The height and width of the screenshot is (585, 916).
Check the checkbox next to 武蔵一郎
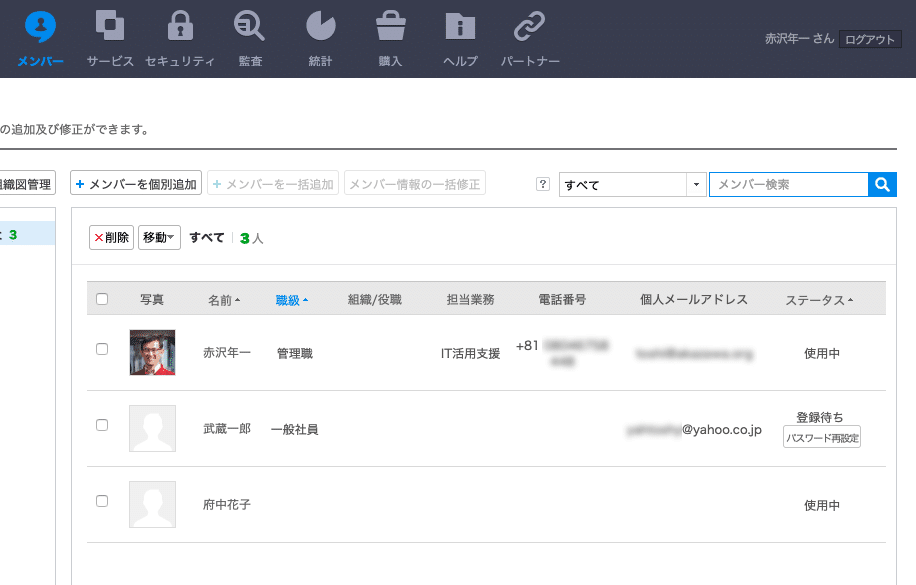tap(101, 424)
